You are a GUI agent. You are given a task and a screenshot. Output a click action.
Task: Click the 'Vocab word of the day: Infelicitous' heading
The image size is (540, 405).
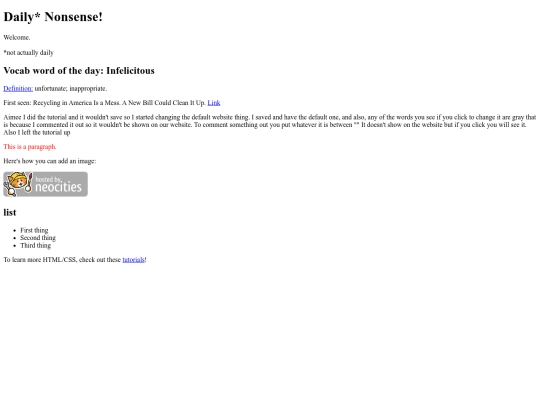[79, 71]
